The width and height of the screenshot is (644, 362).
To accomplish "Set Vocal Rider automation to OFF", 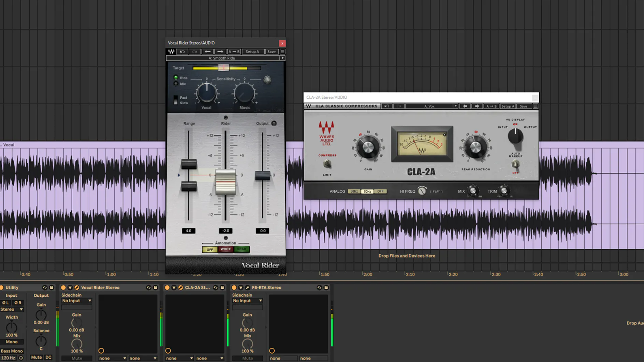I will [210, 249].
